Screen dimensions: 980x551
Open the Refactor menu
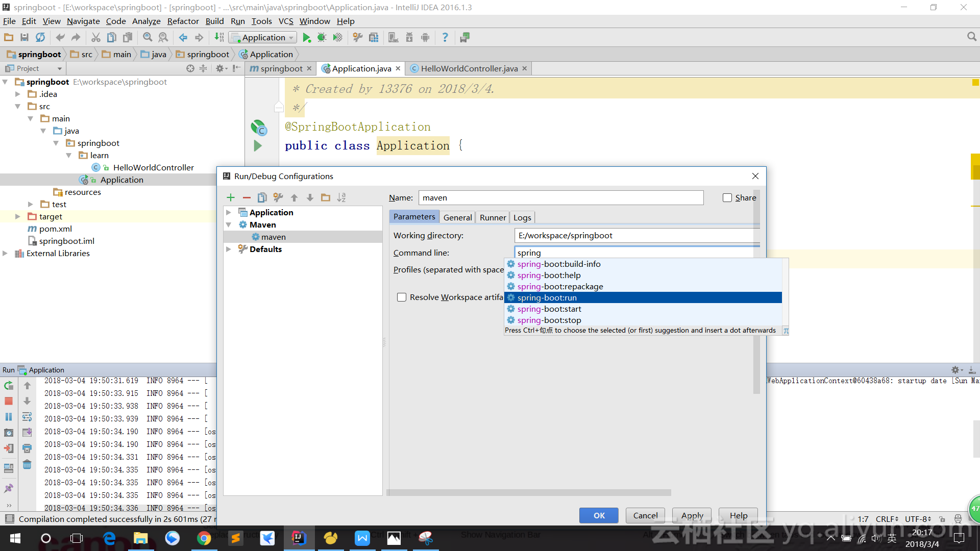click(x=183, y=21)
